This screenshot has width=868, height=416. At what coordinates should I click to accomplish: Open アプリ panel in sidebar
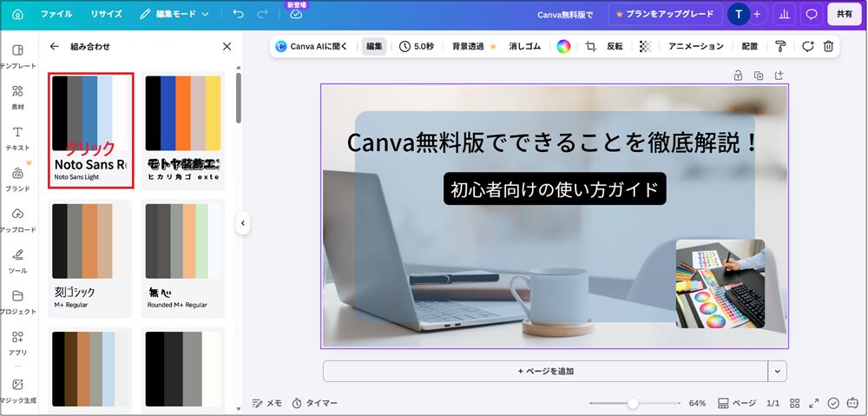pyautogui.click(x=17, y=343)
